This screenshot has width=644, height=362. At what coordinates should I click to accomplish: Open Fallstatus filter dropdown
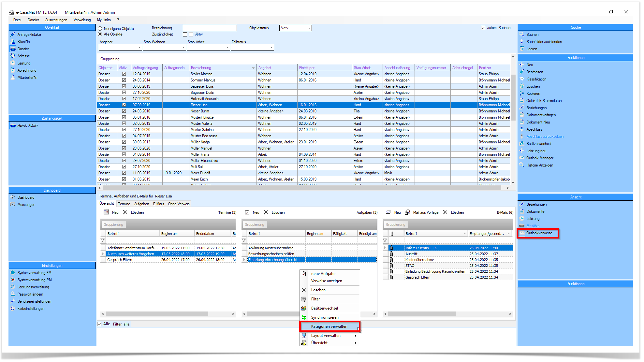click(x=271, y=48)
